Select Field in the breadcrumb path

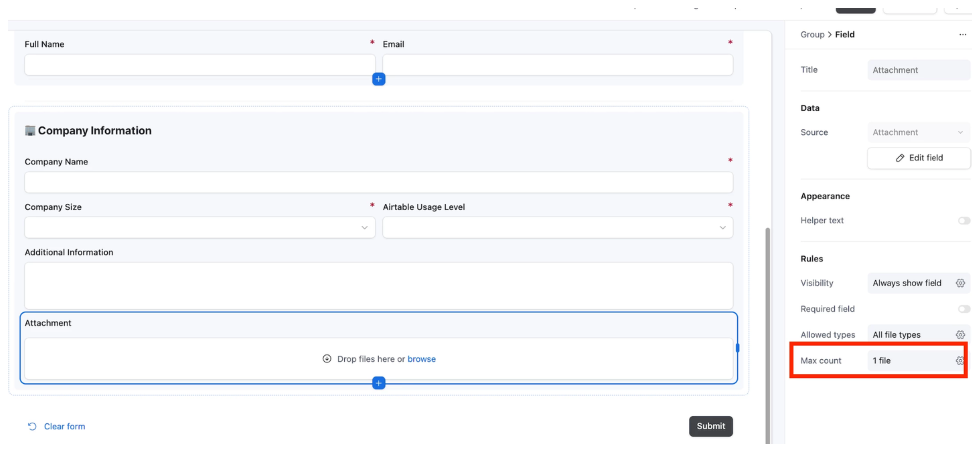coord(845,34)
